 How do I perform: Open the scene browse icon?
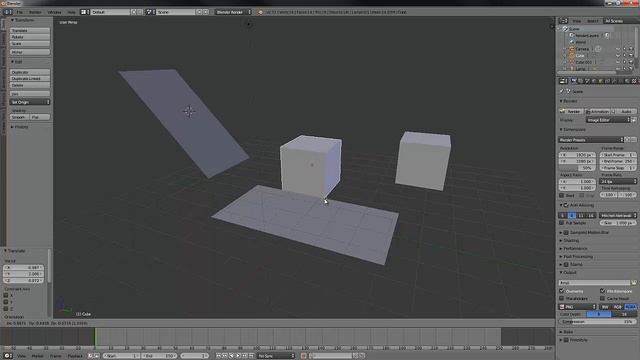click(151, 12)
